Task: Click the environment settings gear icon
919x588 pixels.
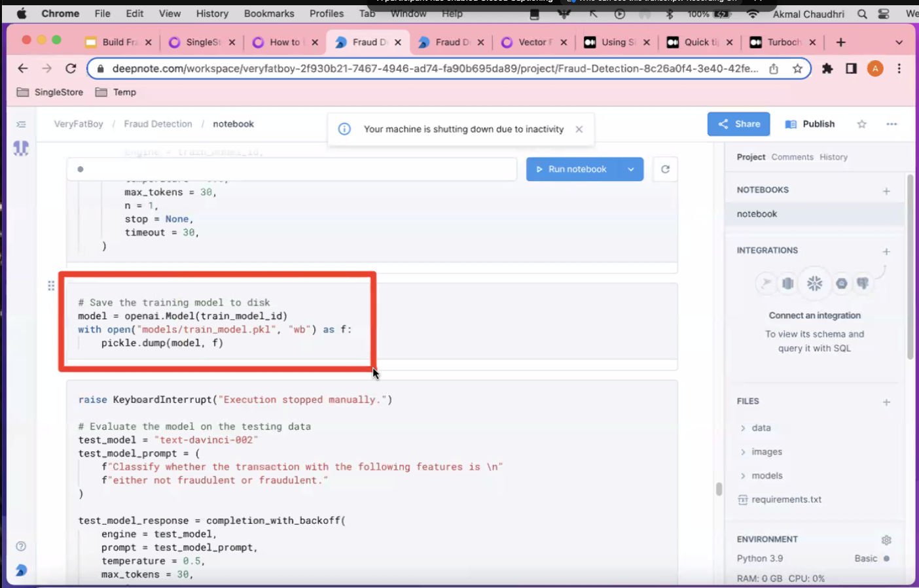Action: click(886, 540)
